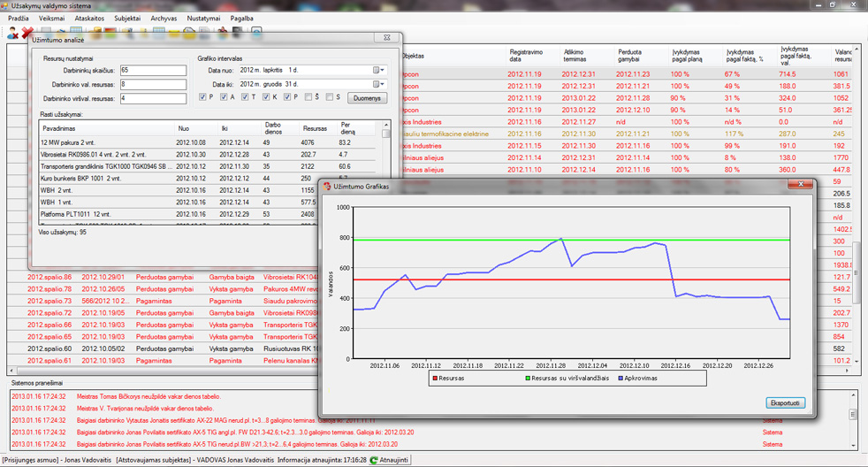Image resolution: width=868 pixels, height=467 pixels.
Task: Click the red Resursas legend swatch
Action: (x=435, y=379)
